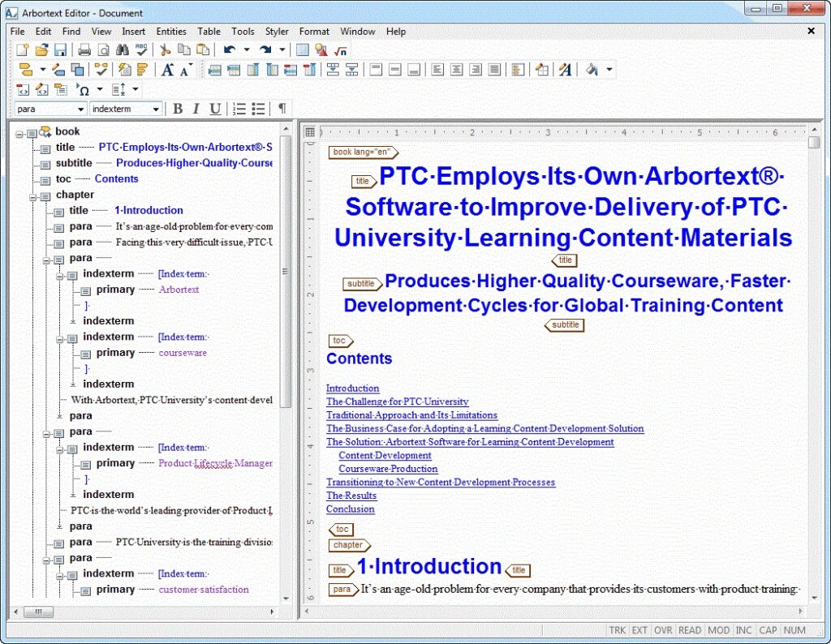Viewport: 831px width, 644px height.
Task: Toggle the paragraph mark (pilcrow) display button
Action: tap(282, 109)
